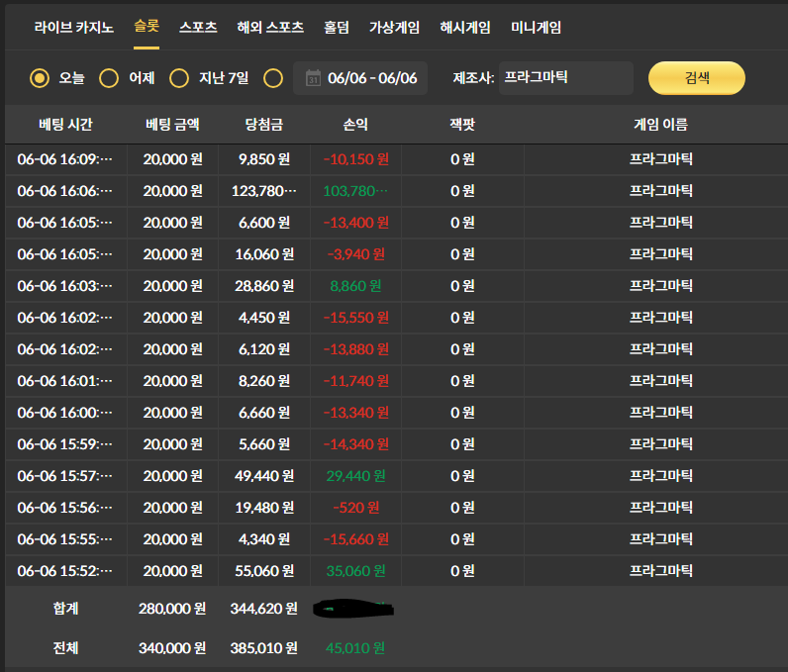Click the 55,060 원 winnings cell
Image resolution: width=788 pixels, height=672 pixels.
click(264, 571)
